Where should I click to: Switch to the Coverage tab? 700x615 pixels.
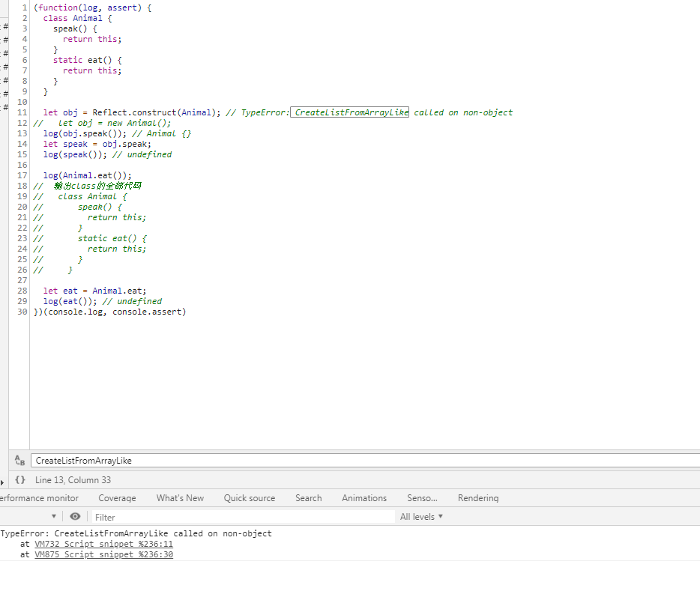click(x=117, y=498)
